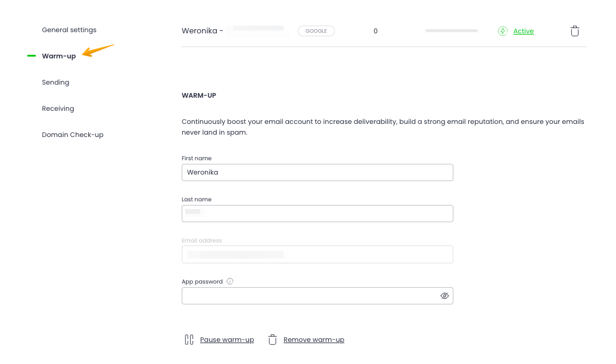Click the Email address field

pos(317,254)
